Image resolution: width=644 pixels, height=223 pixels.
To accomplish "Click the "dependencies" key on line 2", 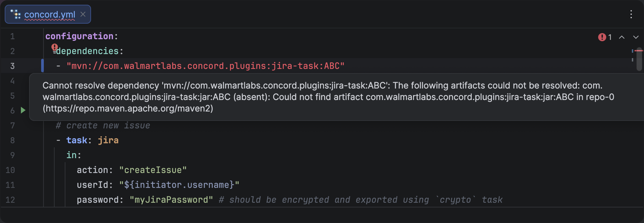I will coord(87,51).
